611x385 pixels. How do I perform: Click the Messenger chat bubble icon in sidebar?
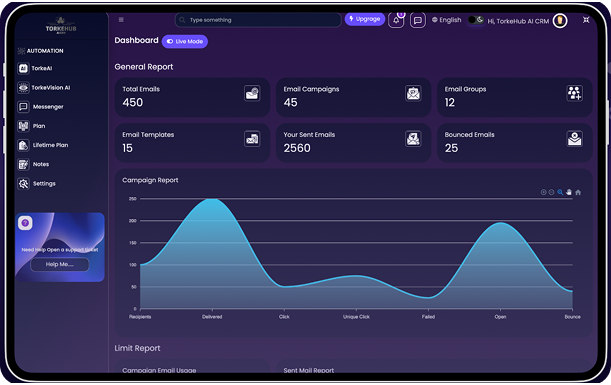pyautogui.click(x=23, y=107)
